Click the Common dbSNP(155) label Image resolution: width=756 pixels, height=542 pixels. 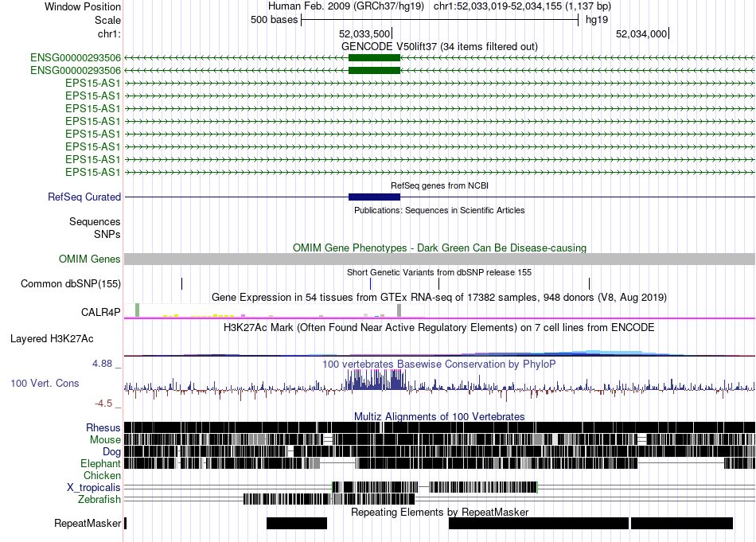click(70, 283)
